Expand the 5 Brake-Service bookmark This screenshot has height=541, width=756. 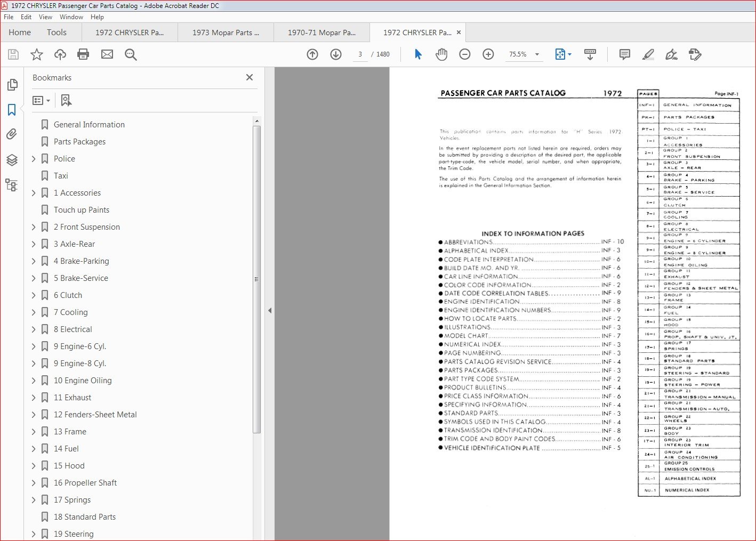pos(34,278)
